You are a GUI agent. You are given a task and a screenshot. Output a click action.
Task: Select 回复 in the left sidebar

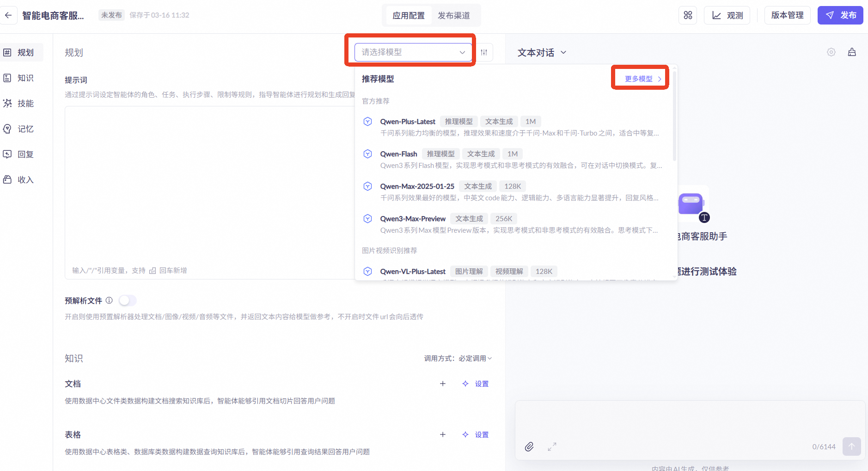[21, 154]
